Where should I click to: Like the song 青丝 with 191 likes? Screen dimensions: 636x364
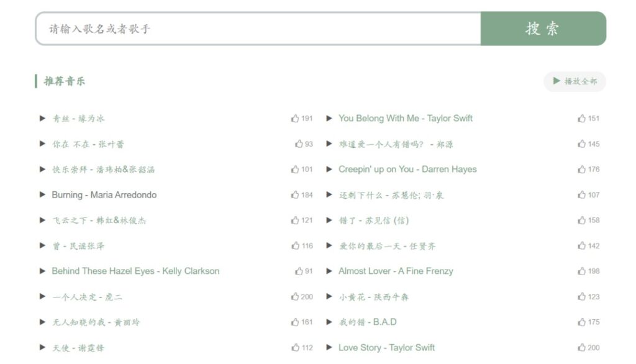coord(295,119)
